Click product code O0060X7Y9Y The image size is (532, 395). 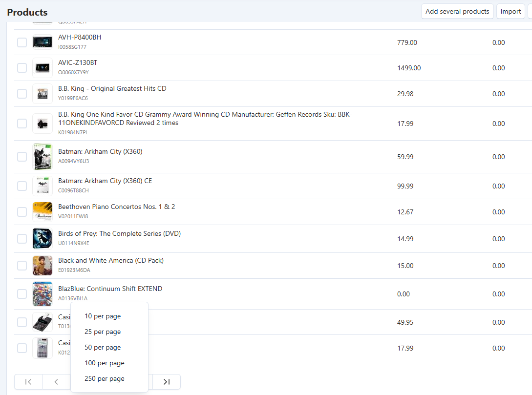[x=73, y=72]
